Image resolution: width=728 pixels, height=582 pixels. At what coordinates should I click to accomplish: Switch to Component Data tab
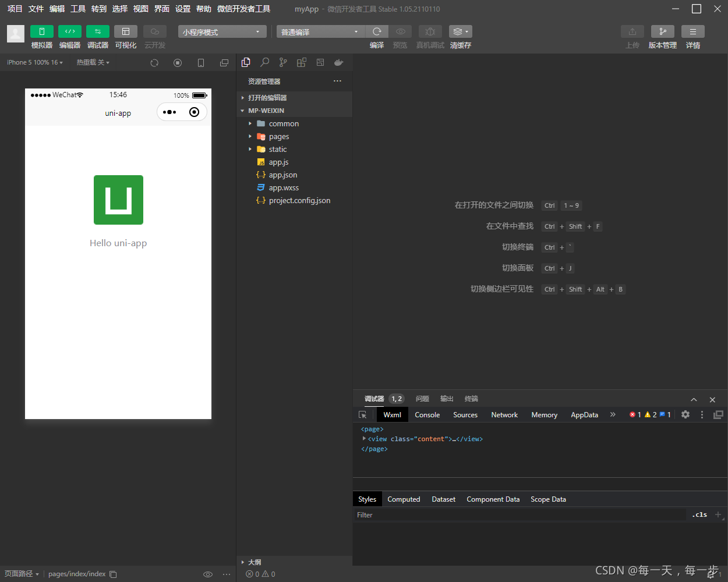pyautogui.click(x=493, y=499)
